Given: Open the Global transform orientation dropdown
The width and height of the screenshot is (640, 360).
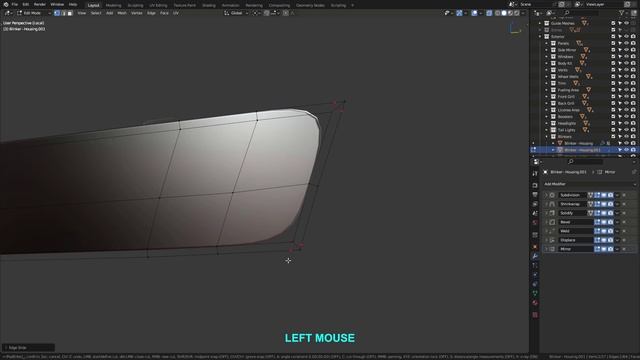Looking at the screenshot, I should click(x=236, y=13).
